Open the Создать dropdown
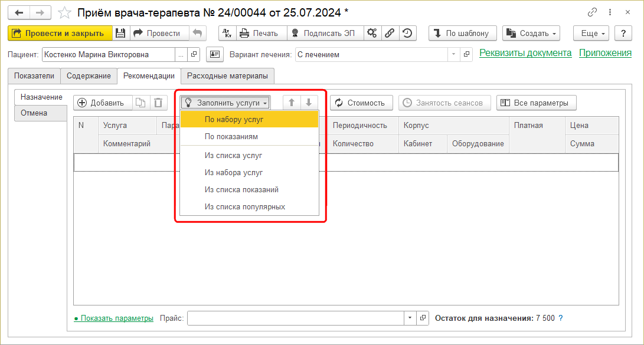Screen dimensions: 644x345 [531, 33]
